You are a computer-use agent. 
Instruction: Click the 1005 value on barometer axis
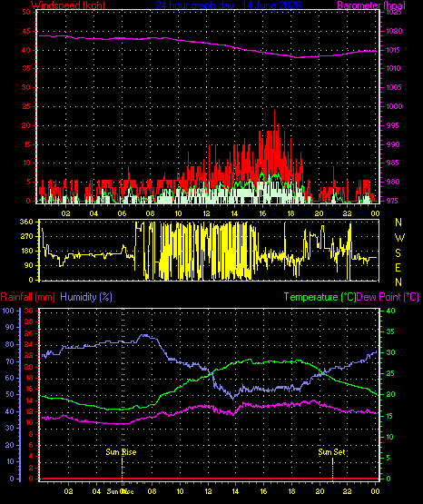pyautogui.click(x=394, y=87)
